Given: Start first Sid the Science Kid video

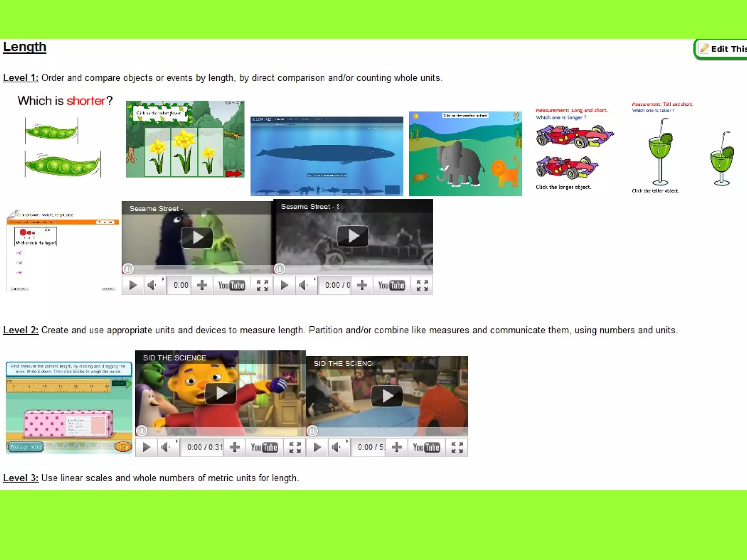Looking at the screenshot, I should click(x=220, y=393).
